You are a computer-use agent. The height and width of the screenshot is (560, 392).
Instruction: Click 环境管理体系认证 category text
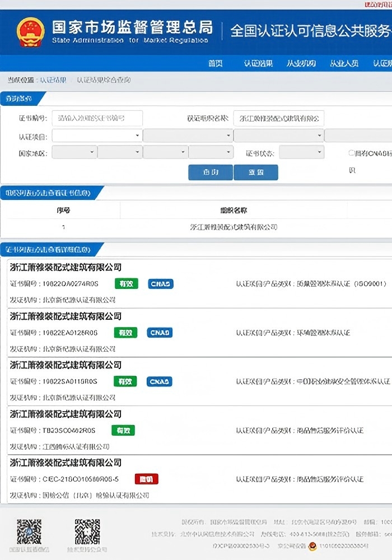coord(324,333)
